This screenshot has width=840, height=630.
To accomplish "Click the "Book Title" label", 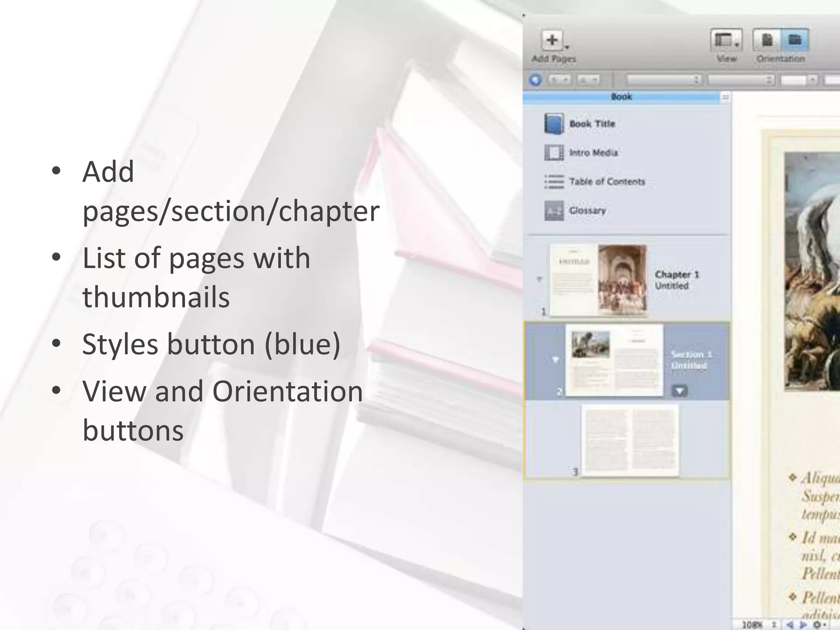I will pos(592,124).
